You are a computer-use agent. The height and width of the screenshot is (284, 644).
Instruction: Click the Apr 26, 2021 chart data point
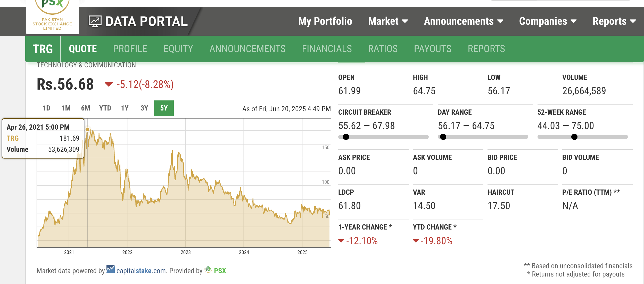pyautogui.click(x=87, y=129)
